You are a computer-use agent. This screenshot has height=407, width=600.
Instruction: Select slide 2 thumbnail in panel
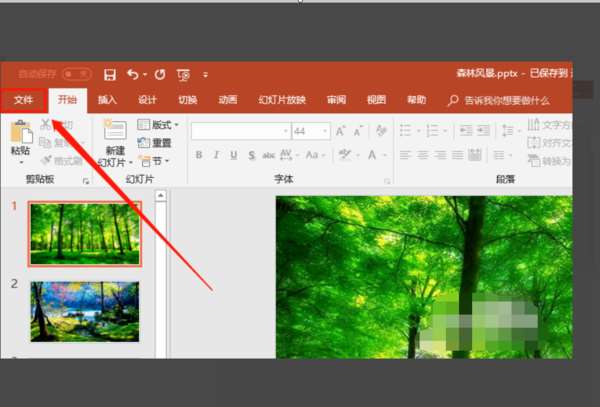click(85, 311)
